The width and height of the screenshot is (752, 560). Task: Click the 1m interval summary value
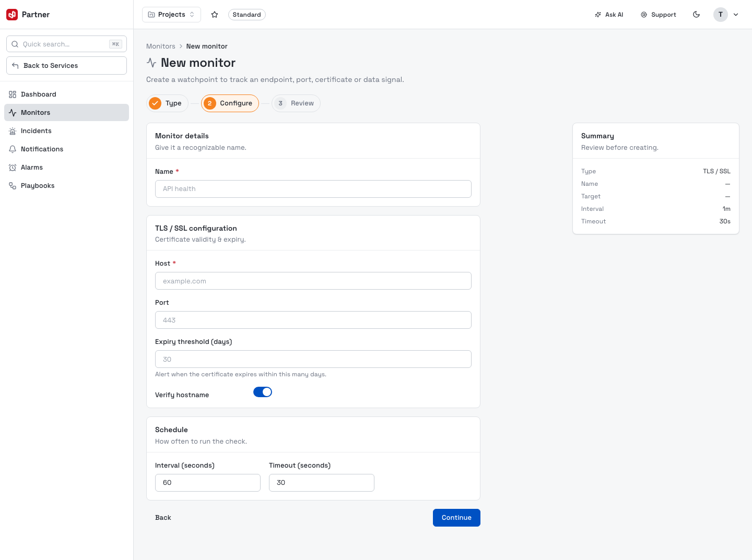[x=726, y=209]
